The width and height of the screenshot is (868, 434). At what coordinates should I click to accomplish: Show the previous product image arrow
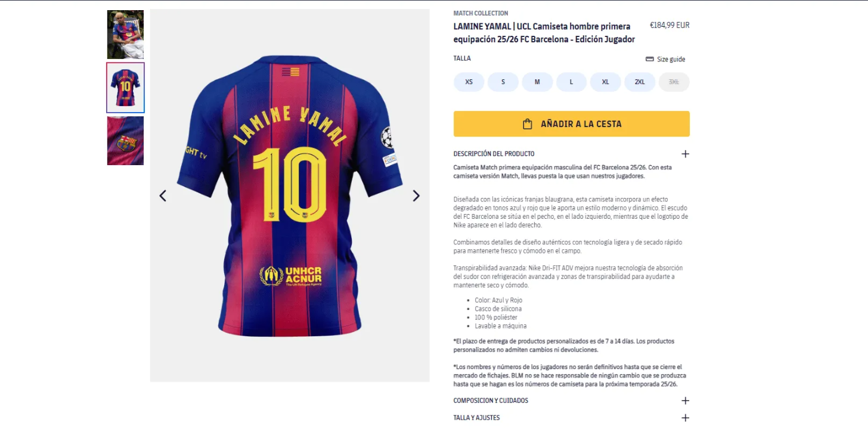[x=163, y=196]
